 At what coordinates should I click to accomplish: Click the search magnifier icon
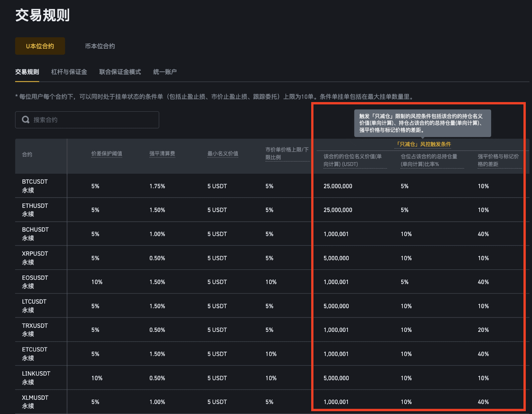(26, 119)
